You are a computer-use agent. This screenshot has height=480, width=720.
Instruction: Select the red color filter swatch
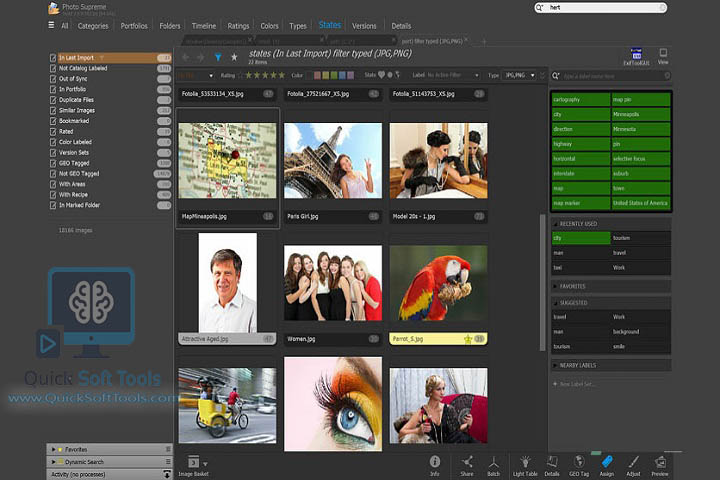coord(317,75)
